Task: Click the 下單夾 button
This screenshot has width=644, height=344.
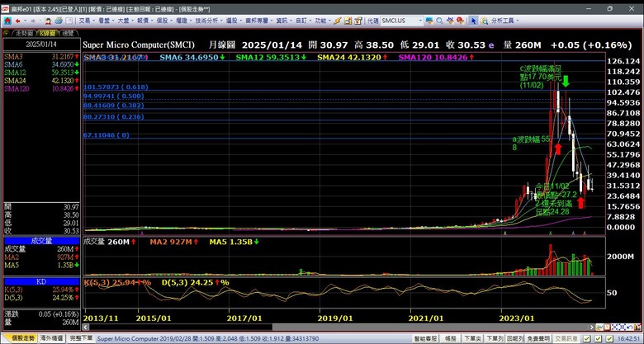Action: click(x=473, y=339)
